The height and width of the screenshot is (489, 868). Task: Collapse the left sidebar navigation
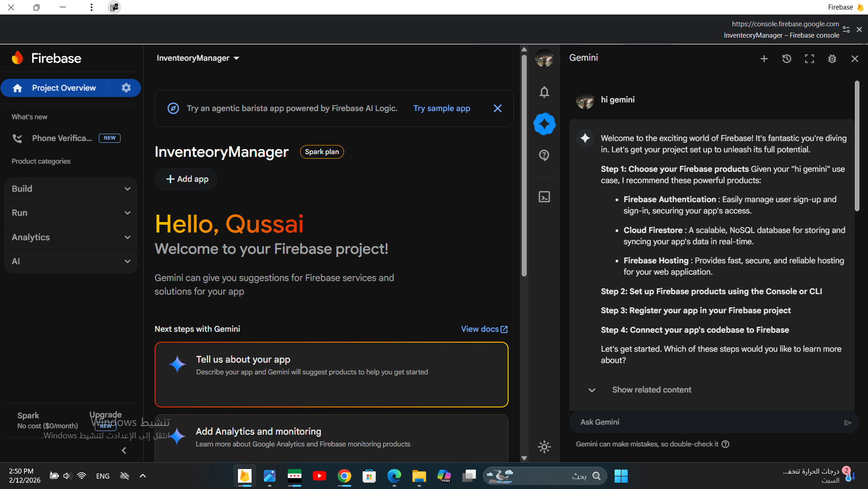[x=124, y=450]
